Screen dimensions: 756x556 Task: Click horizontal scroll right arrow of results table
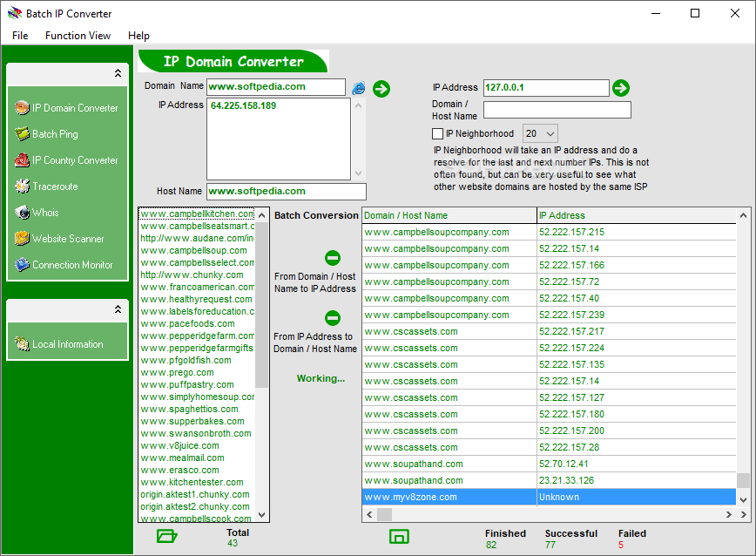[x=728, y=514]
